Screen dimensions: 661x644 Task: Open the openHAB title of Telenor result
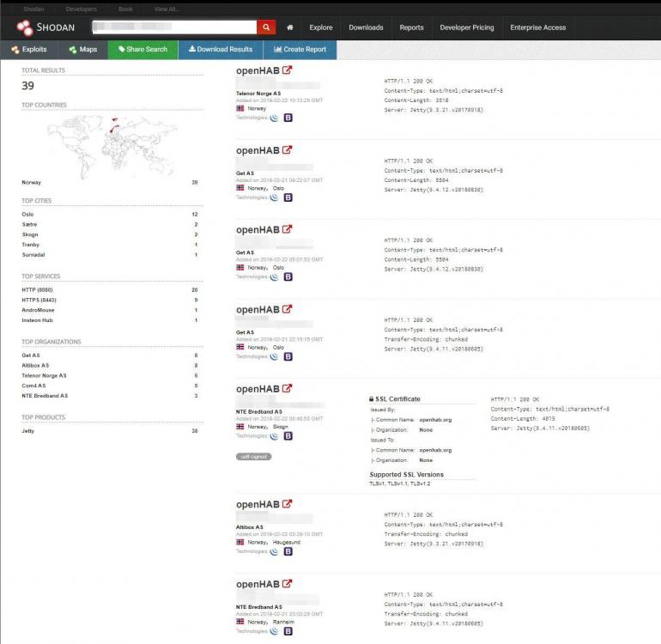pyautogui.click(x=258, y=70)
